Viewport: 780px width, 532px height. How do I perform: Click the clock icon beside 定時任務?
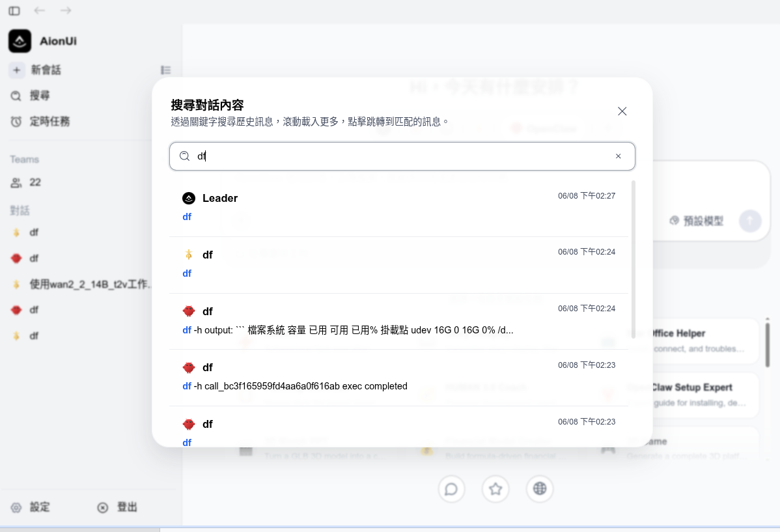16,121
